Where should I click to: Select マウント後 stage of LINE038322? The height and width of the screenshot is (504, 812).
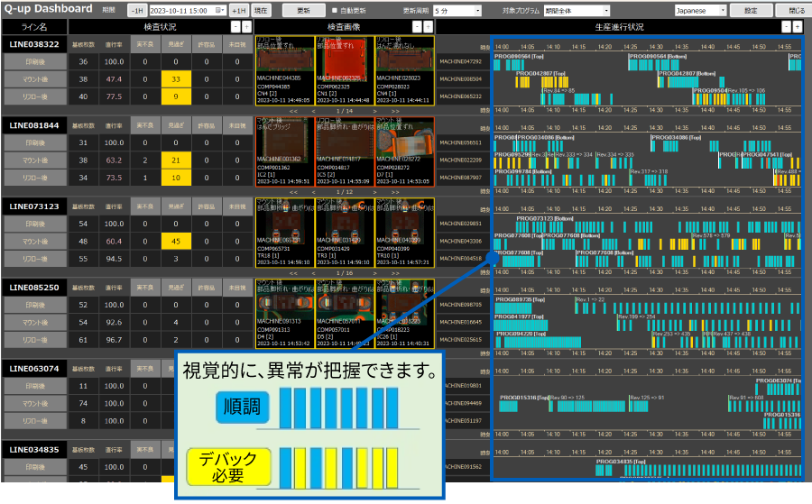(35, 79)
